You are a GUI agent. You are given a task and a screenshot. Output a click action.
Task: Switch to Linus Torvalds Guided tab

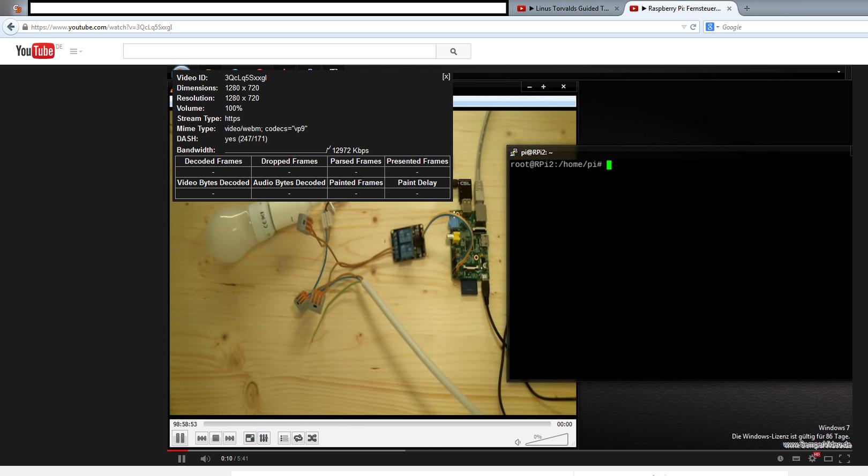(567, 9)
